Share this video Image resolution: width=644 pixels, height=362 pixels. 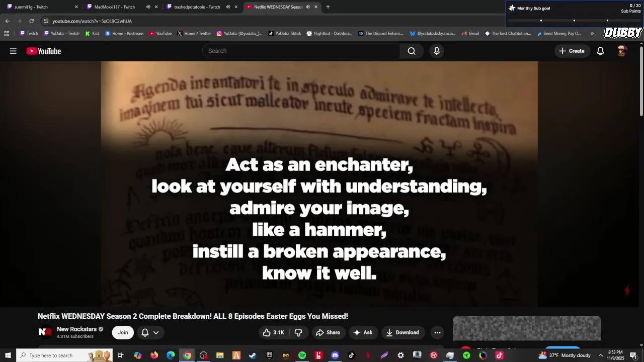[328, 332]
